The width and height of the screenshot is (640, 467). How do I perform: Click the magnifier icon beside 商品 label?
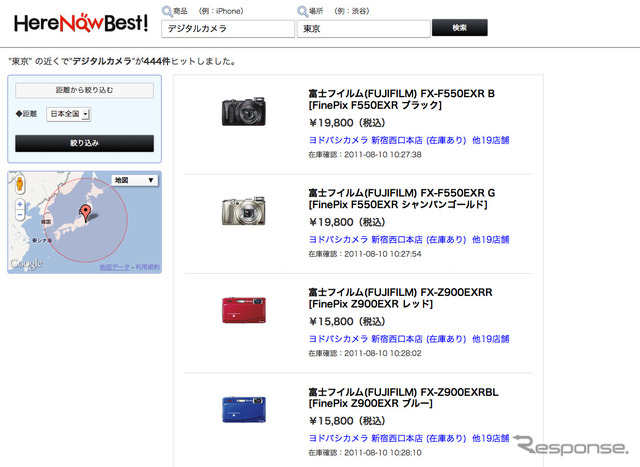167,11
